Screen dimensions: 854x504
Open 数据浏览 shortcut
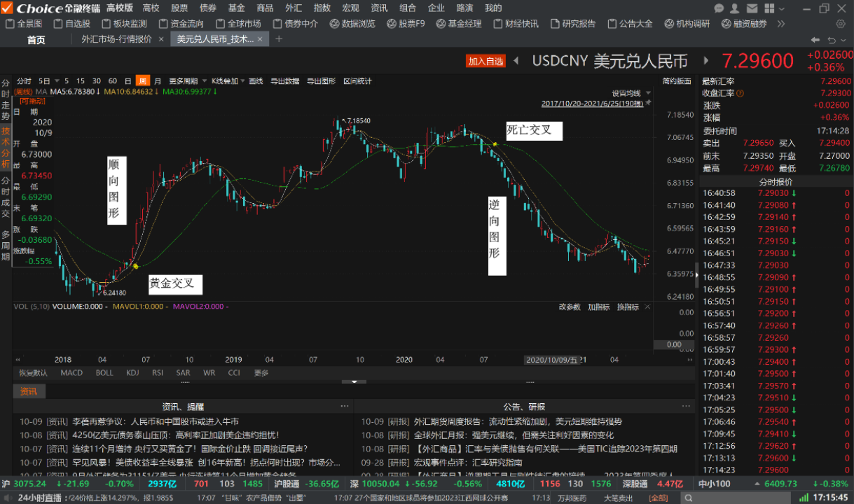352,24
